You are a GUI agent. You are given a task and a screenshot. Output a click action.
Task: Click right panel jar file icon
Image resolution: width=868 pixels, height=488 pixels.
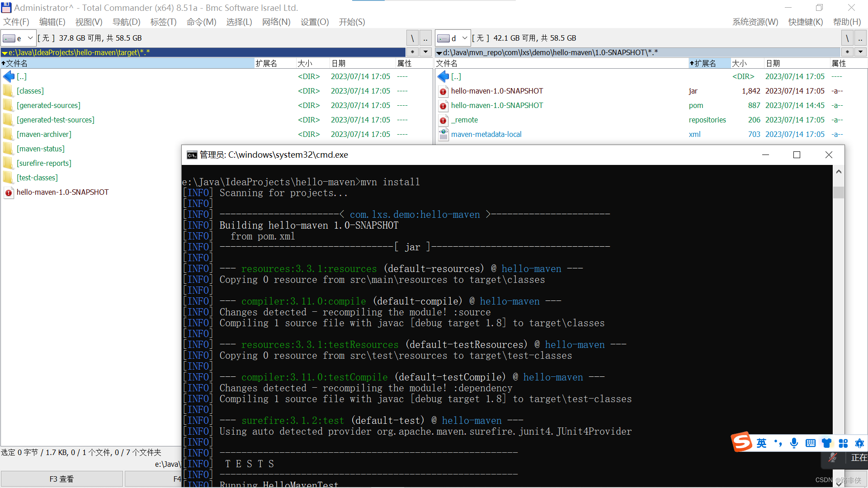[443, 91]
